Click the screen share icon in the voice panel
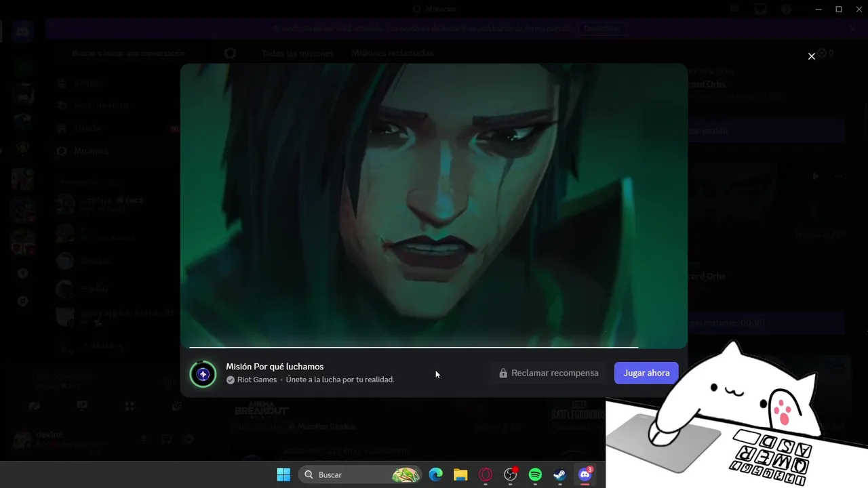868x488 pixels. [82, 406]
